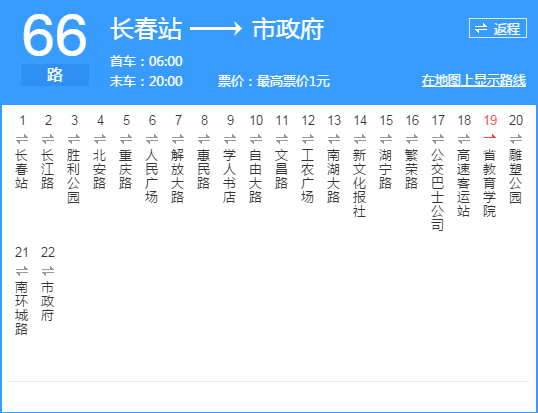Select stop 解放大路
This screenshot has height=413, width=538.
pyautogui.click(x=178, y=176)
